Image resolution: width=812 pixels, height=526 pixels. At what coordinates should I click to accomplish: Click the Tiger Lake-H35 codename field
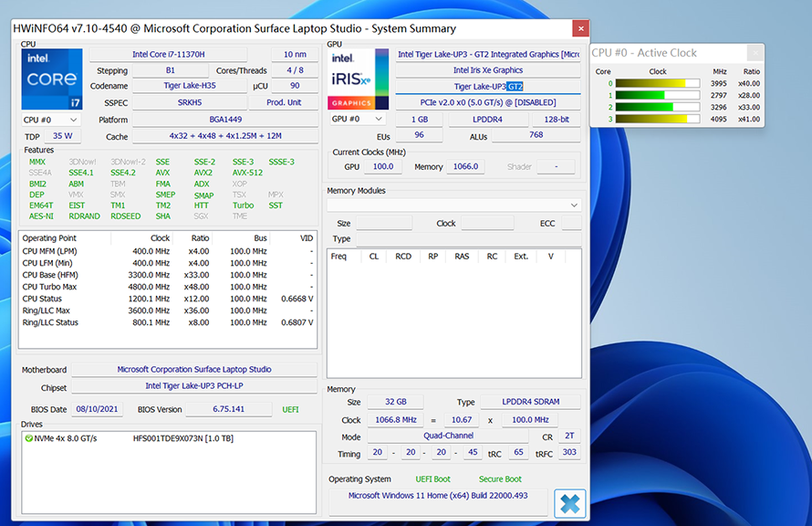coord(190,86)
